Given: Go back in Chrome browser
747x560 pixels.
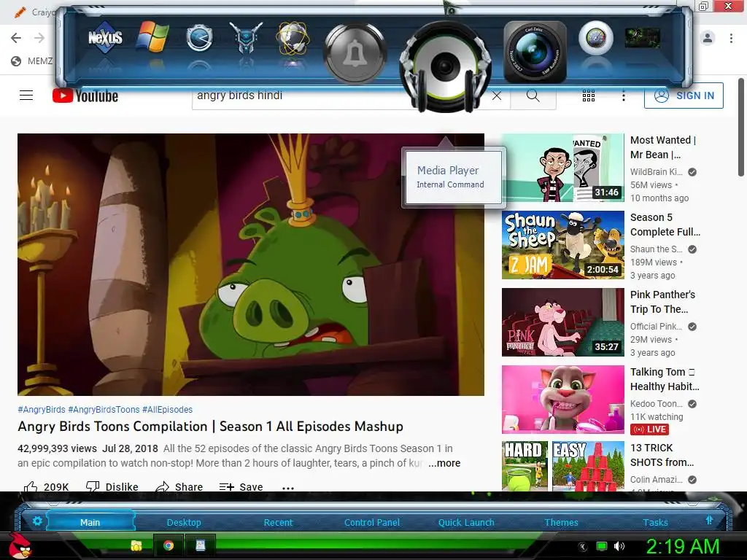Looking at the screenshot, I should point(16,38).
